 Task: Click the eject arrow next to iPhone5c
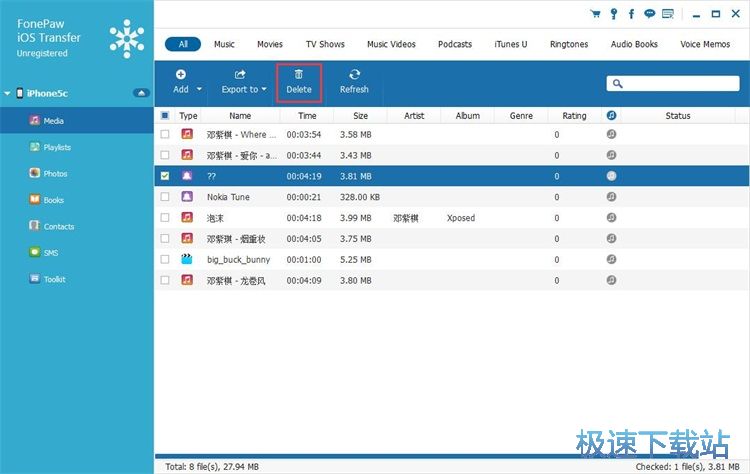tap(141, 93)
